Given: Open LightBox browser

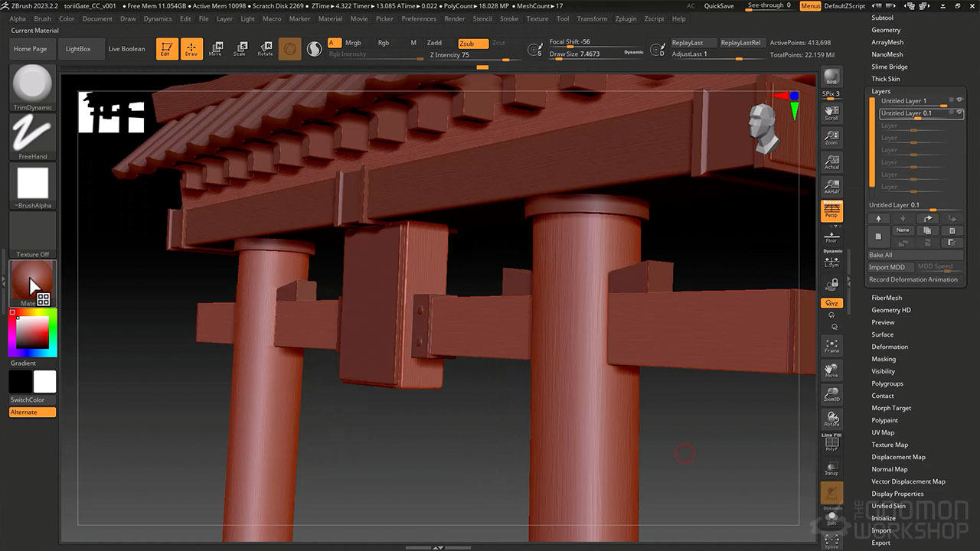Looking at the screenshot, I should tap(78, 49).
